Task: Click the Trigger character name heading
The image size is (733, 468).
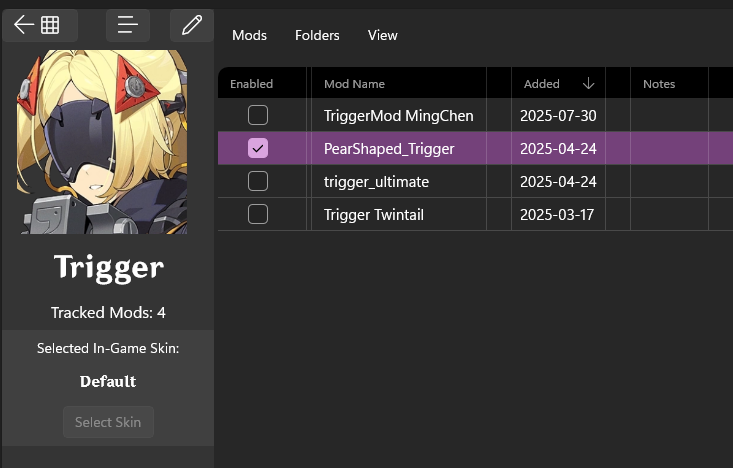Action: tap(108, 268)
